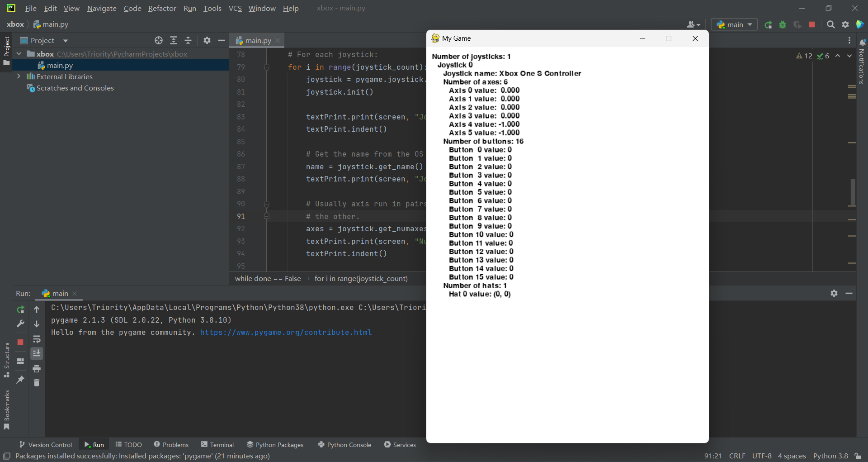Close the main Run tab

(75, 293)
